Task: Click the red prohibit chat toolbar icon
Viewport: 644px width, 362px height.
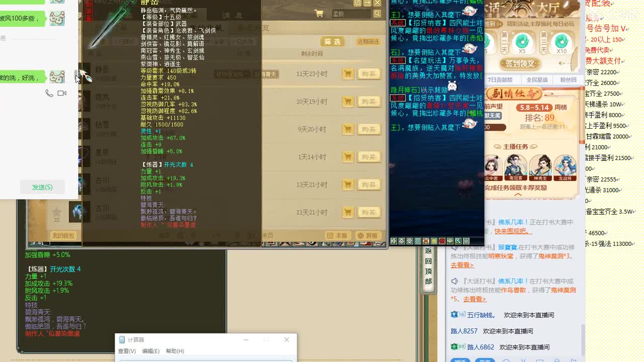Action: [442, 241]
